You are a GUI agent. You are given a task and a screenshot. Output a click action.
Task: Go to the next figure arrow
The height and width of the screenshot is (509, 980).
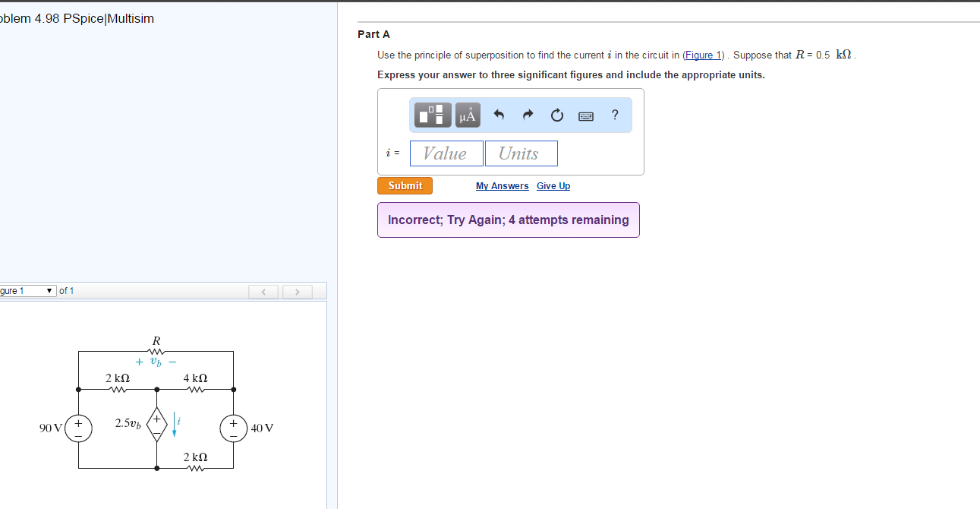click(298, 292)
